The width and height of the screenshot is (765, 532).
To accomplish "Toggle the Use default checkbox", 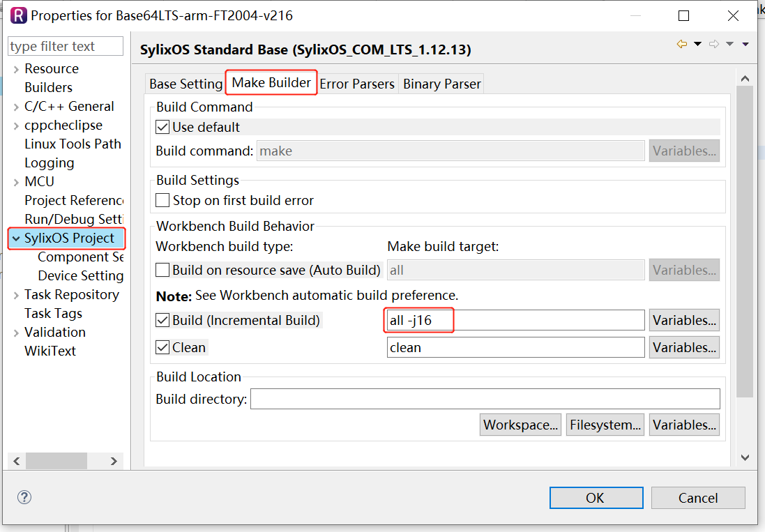I will [x=162, y=128].
